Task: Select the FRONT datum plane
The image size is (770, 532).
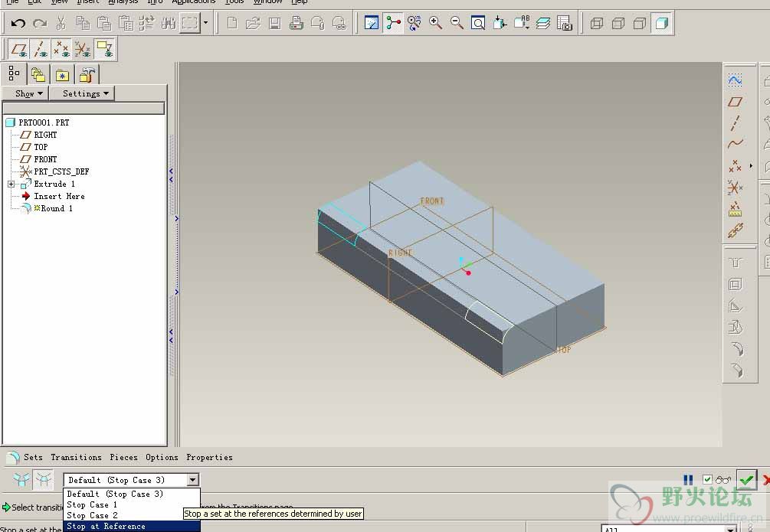Action: pyautogui.click(x=45, y=159)
